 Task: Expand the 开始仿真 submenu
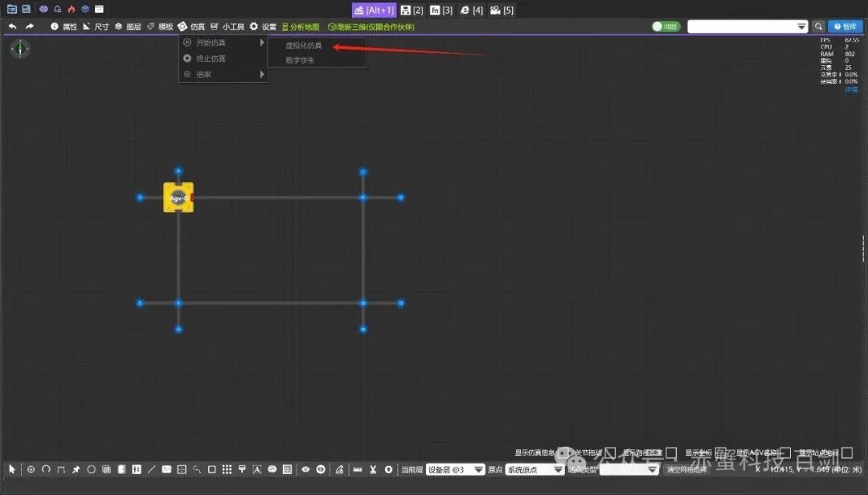[x=223, y=43]
